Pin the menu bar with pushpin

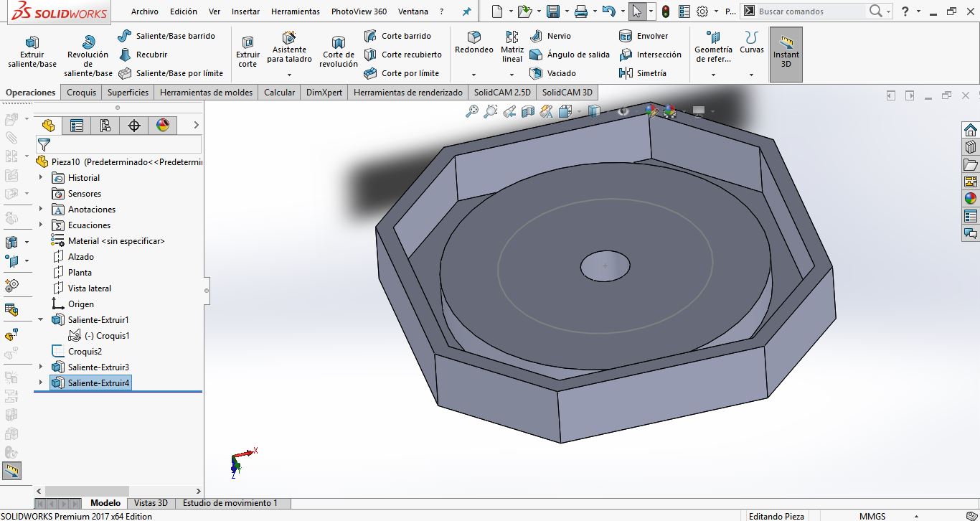point(467,11)
